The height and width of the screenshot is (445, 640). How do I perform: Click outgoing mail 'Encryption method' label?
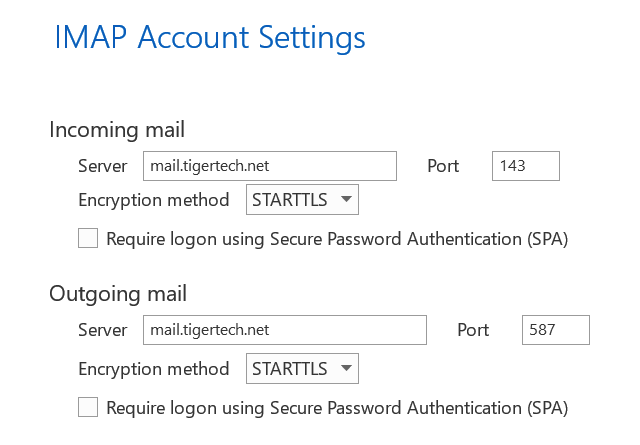click(154, 369)
